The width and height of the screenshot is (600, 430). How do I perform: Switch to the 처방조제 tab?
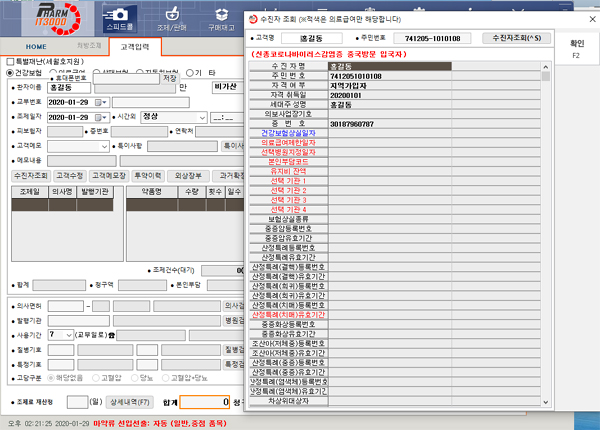point(89,46)
